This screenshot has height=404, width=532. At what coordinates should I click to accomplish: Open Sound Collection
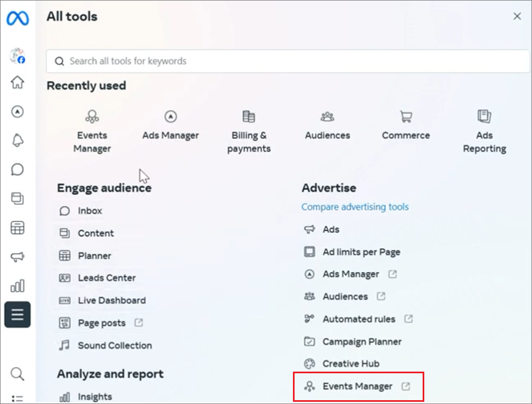point(106,345)
